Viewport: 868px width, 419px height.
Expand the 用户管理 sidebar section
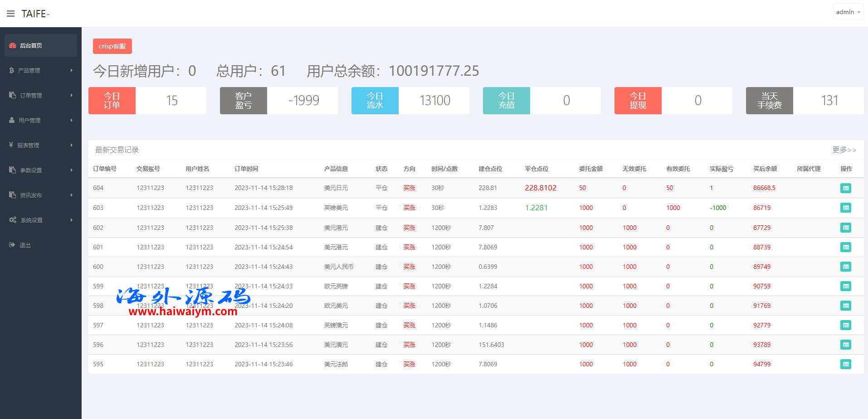point(40,120)
